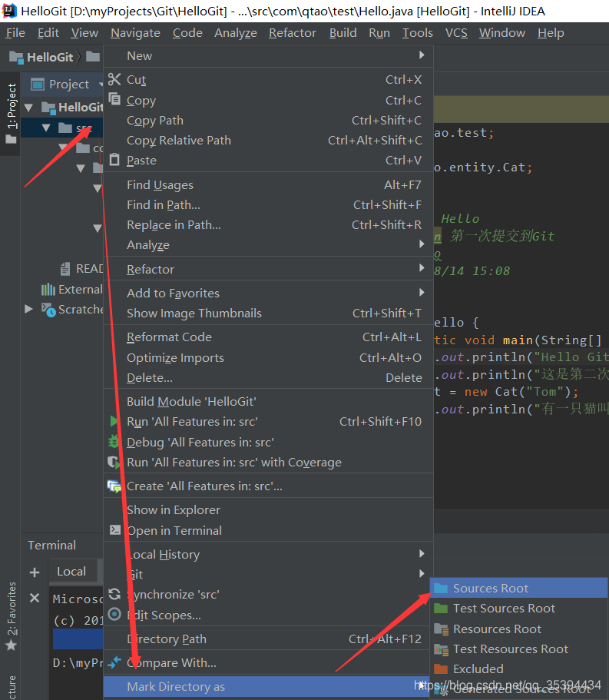Click the Edit Scopes circle icon
Screen dimensions: 609x700
point(114,614)
